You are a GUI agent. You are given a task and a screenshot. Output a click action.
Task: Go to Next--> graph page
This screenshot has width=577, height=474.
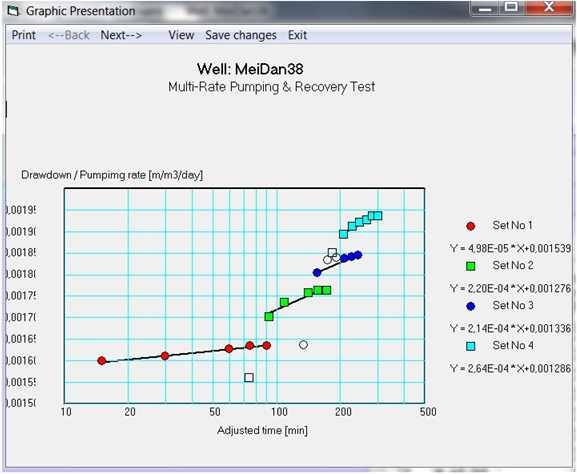(x=121, y=35)
